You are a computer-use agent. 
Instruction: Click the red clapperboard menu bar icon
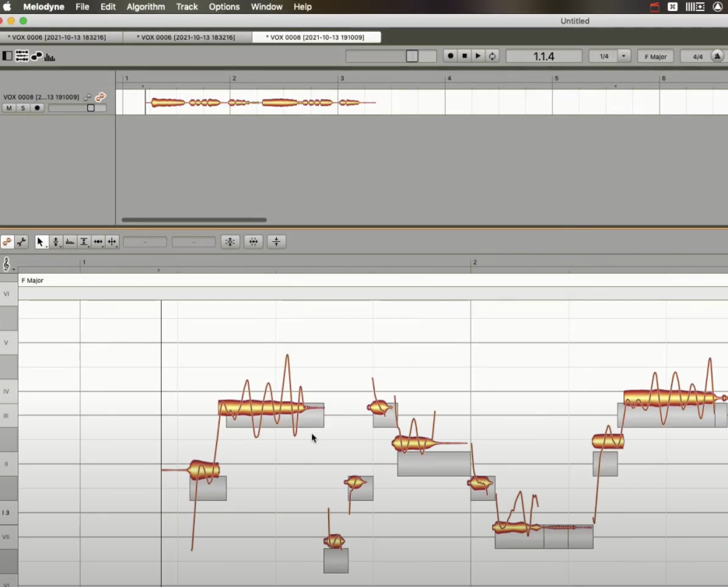pyautogui.click(x=654, y=7)
